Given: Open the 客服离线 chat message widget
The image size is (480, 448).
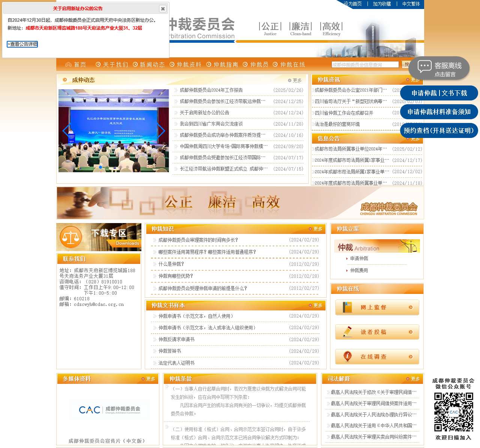Looking at the screenshot, I should coord(439,68).
